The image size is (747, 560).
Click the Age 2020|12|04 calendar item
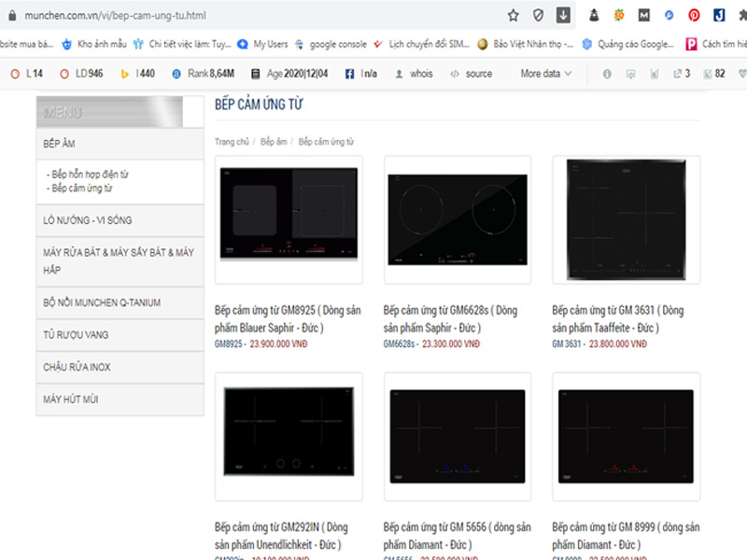coord(289,74)
